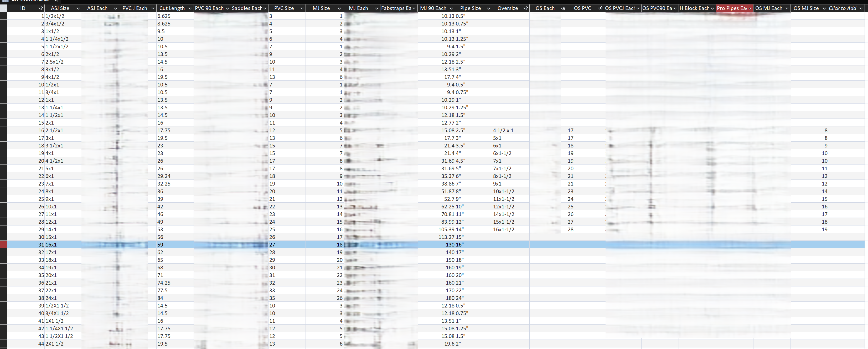
Task: Open the ASJ Size column filter dropdown
Action: click(x=78, y=8)
